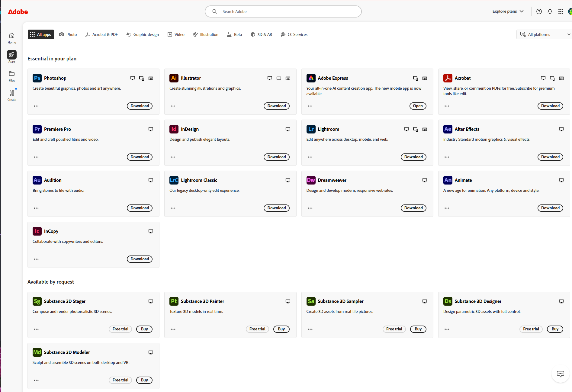
Task: Start Substance 3D Modeler free trial
Action: (x=120, y=380)
